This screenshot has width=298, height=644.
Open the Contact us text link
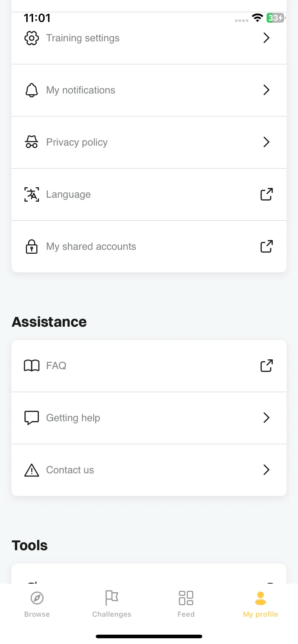[70, 470]
